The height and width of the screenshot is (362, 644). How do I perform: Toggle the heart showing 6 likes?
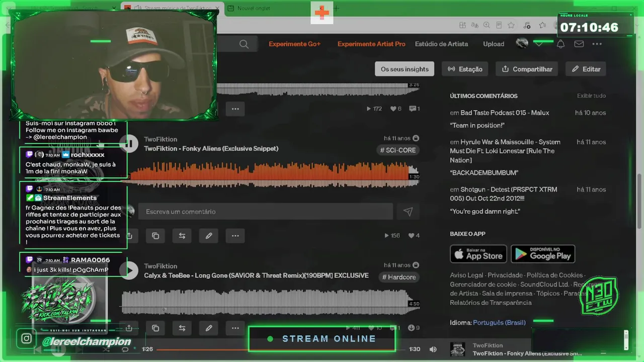(393, 109)
